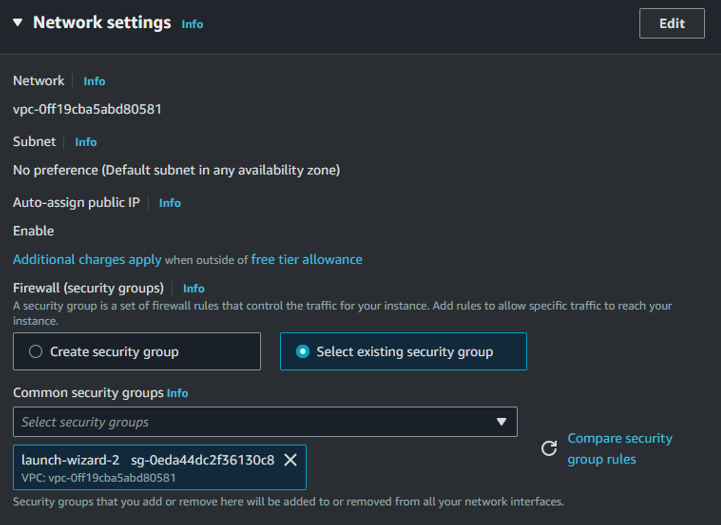Screen dimensions: 721x525
Task: Open Compare security group rules link
Action: coord(619,449)
